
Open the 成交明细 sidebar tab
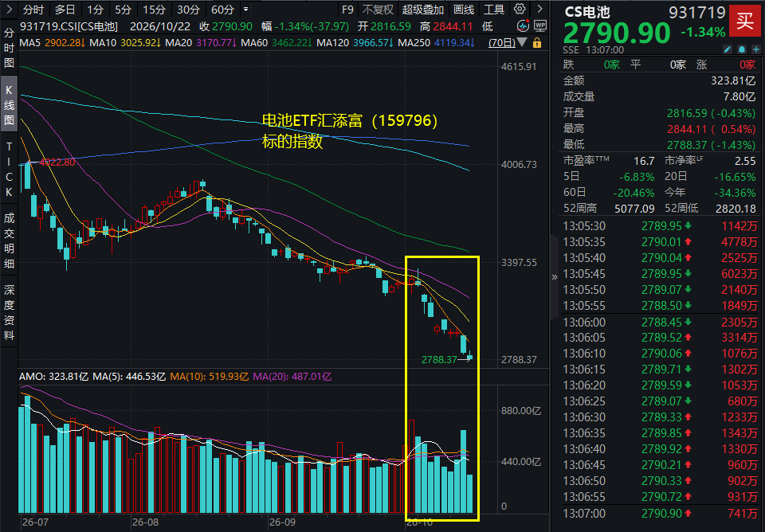click(x=9, y=241)
